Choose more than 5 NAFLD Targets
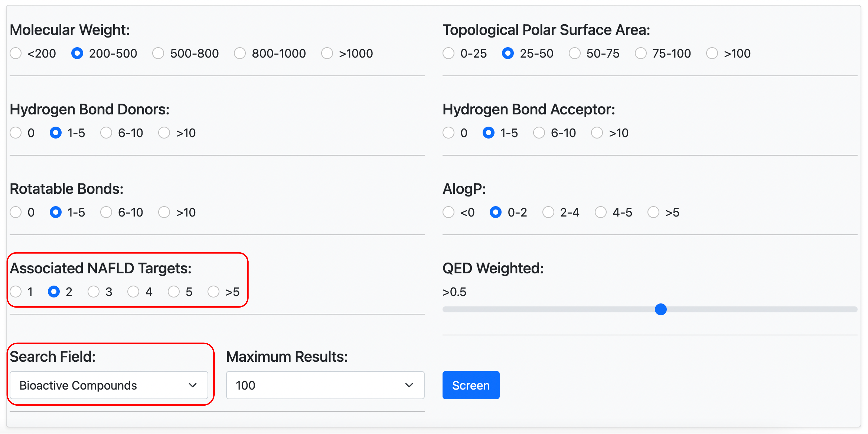 coord(213,292)
